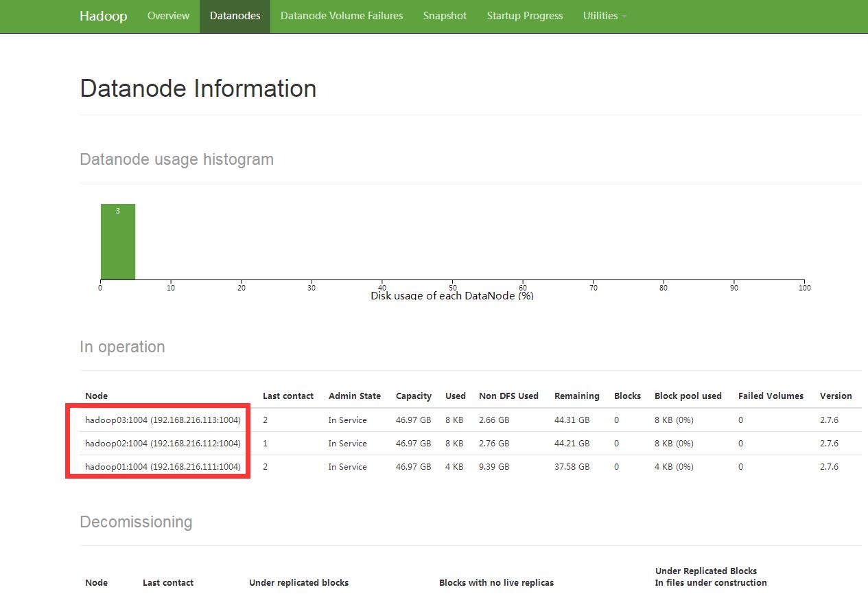This screenshot has height=594, width=868.
Task: Expand the Utilities dropdown menu
Action: click(604, 16)
